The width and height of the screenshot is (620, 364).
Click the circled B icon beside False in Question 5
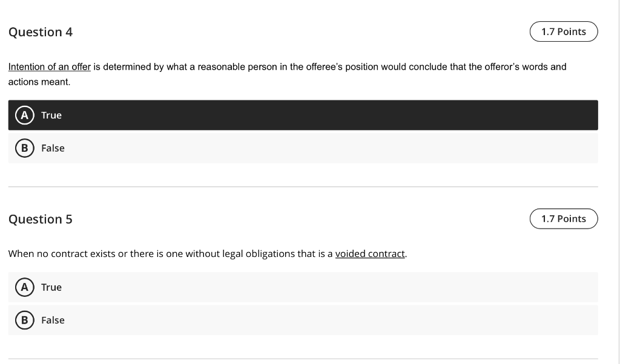tap(24, 320)
